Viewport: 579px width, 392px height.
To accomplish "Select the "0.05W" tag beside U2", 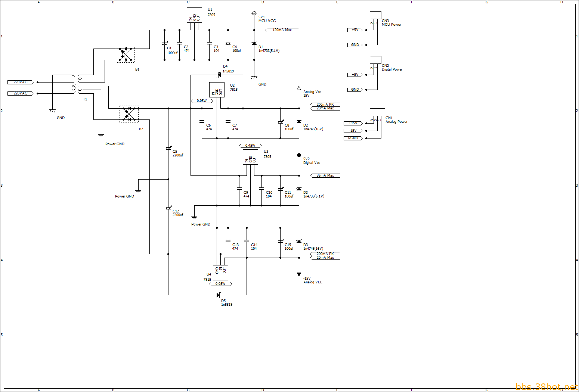I will [202, 101].
